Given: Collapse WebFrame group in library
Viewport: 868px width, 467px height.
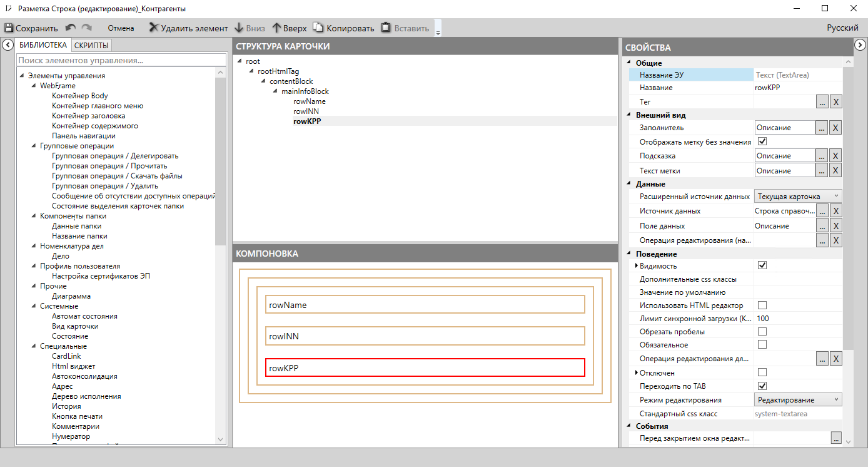Looking at the screenshot, I should [34, 86].
